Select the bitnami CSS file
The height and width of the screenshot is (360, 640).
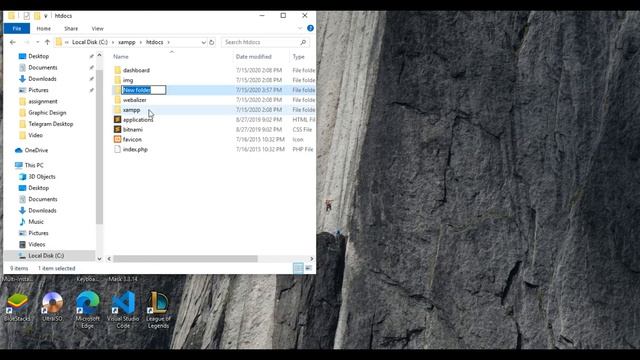point(133,129)
